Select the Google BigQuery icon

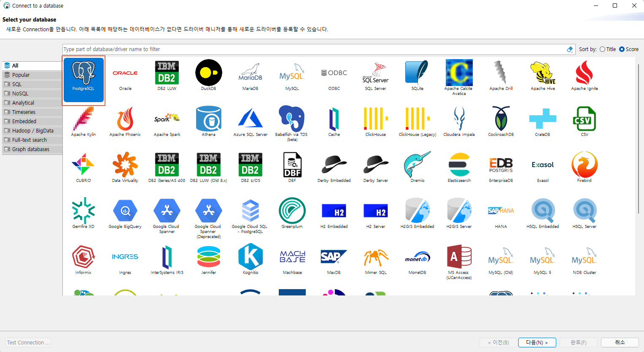point(125,214)
